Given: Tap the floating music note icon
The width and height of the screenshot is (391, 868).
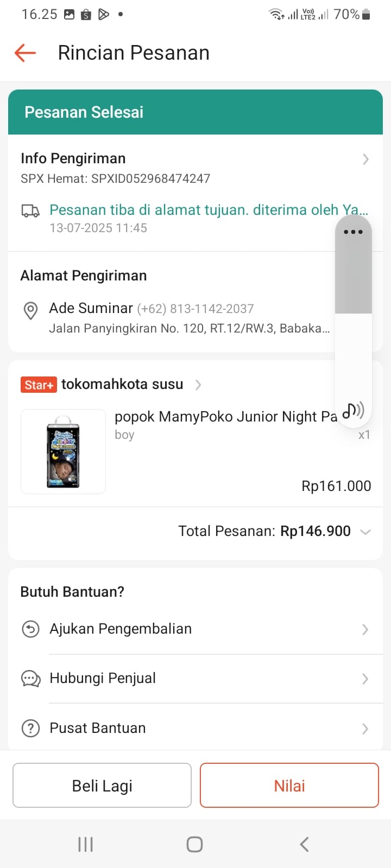Looking at the screenshot, I should [354, 410].
